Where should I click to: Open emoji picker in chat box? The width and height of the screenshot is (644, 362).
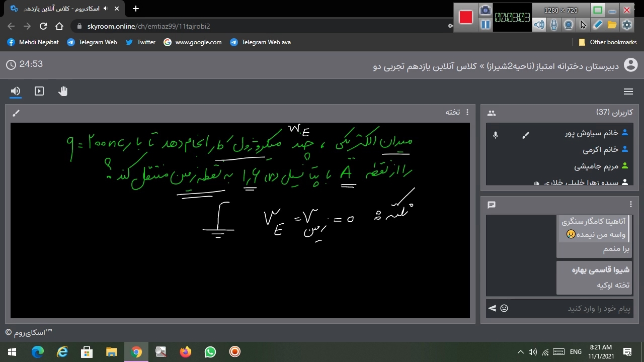pos(504,308)
